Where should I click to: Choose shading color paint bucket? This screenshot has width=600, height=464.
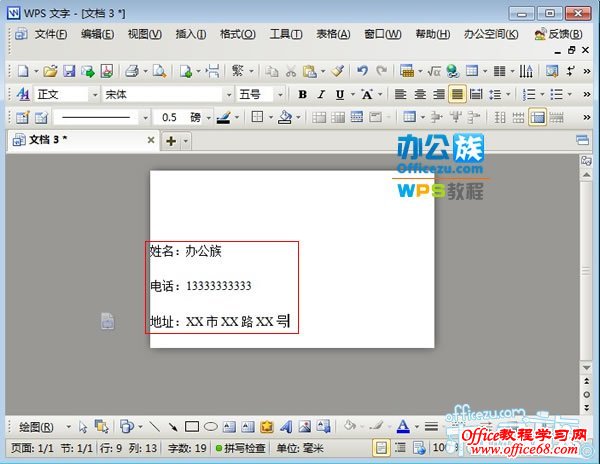click(x=285, y=117)
